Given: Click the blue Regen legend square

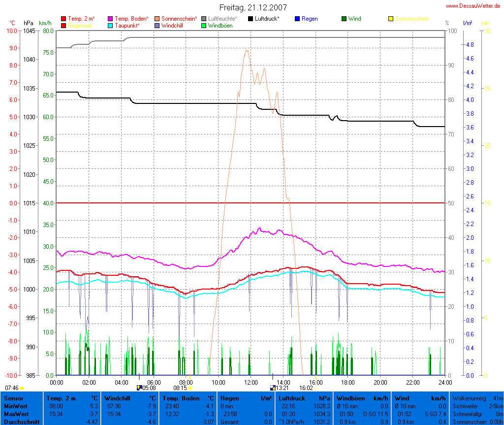Looking at the screenshot, I should (297, 19).
